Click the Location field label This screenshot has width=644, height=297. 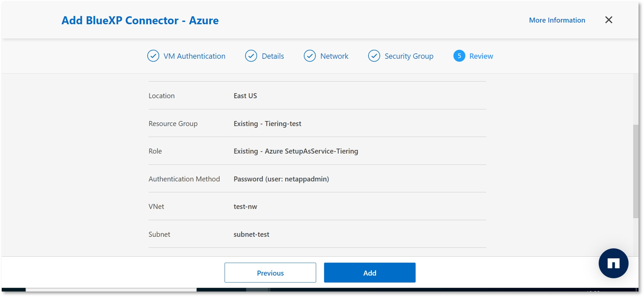(x=161, y=96)
